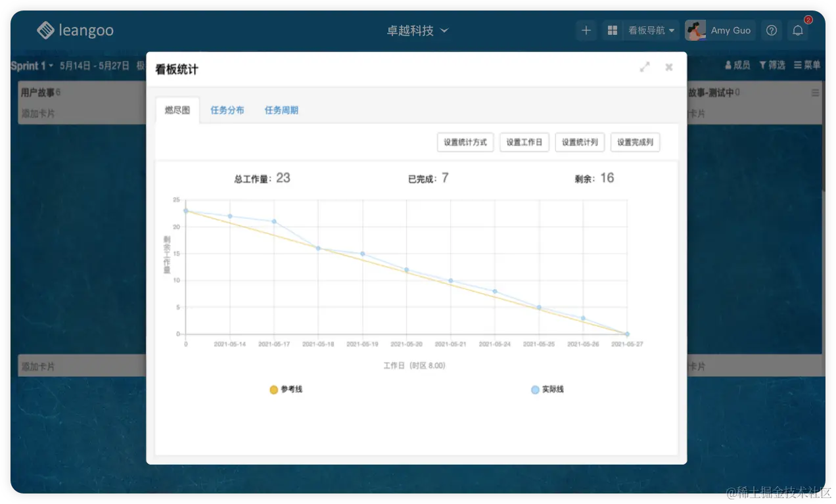Click the 已完成 value 7

tap(445, 177)
